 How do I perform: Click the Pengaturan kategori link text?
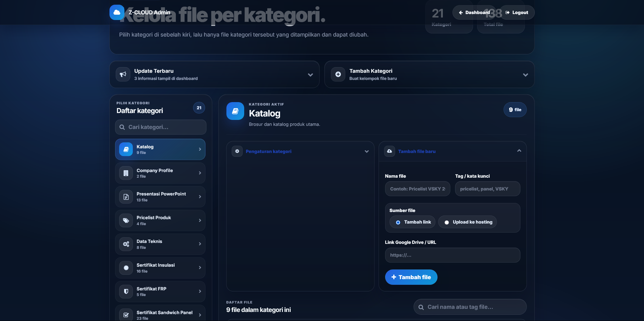(x=269, y=151)
